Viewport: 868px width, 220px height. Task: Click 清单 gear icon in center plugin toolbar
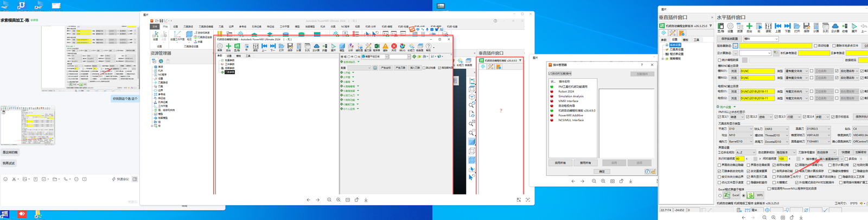220,47
